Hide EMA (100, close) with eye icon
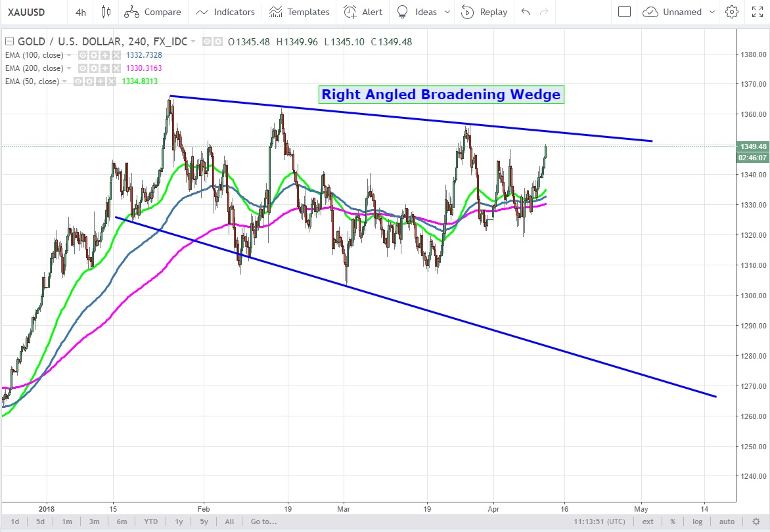This screenshot has width=770, height=532. coord(83,55)
